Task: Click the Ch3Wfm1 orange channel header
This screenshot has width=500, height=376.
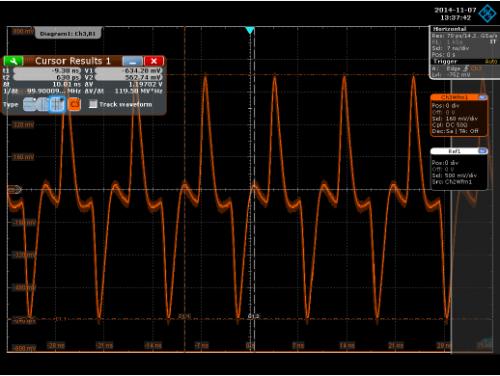Action: (454, 97)
